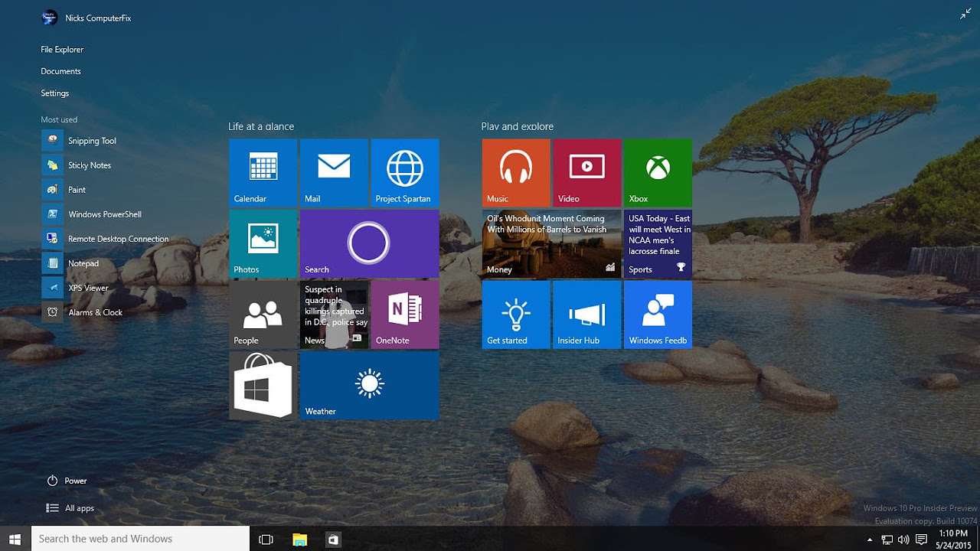This screenshot has width=980, height=551.
Task: Open the volume control in system tray
Action: coord(903,540)
